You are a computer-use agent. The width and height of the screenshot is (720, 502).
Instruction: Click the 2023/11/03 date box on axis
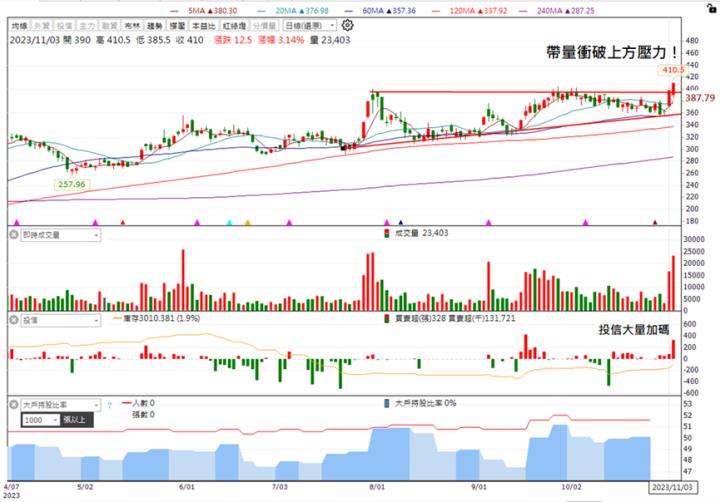point(673,487)
